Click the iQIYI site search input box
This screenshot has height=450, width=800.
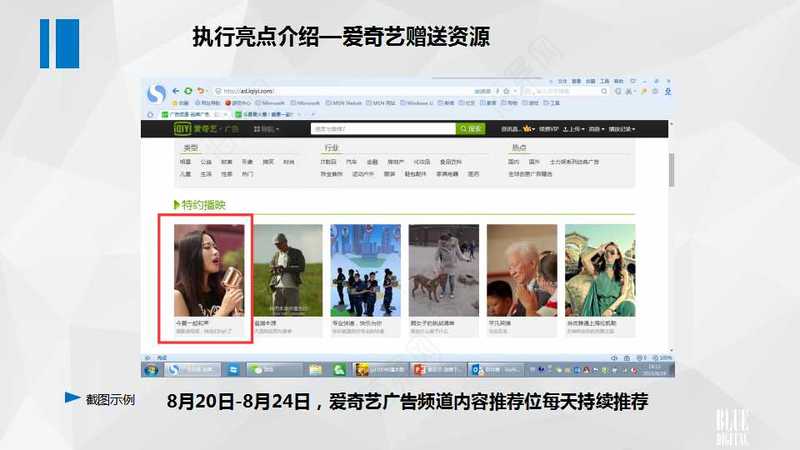coord(383,129)
